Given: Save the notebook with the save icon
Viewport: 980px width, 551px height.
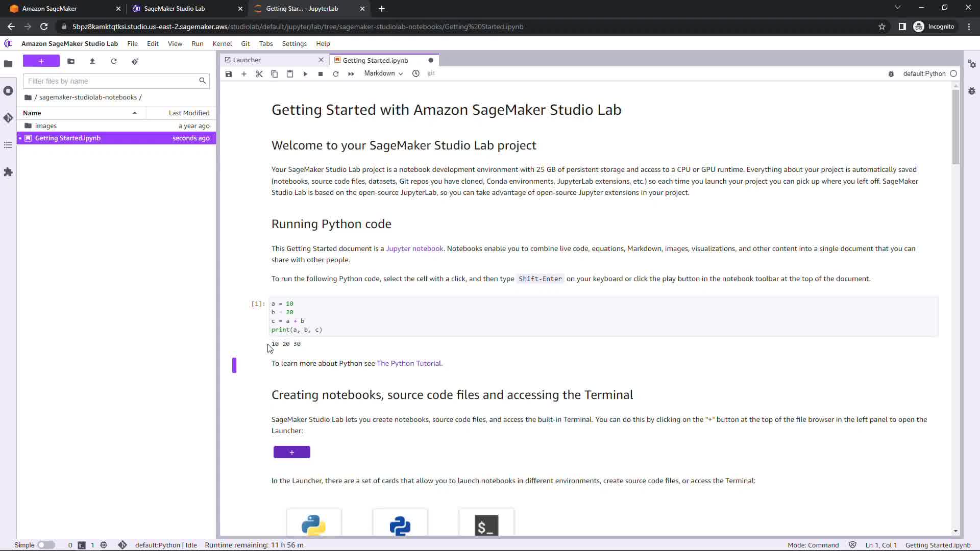Looking at the screenshot, I should click(229, 74).
